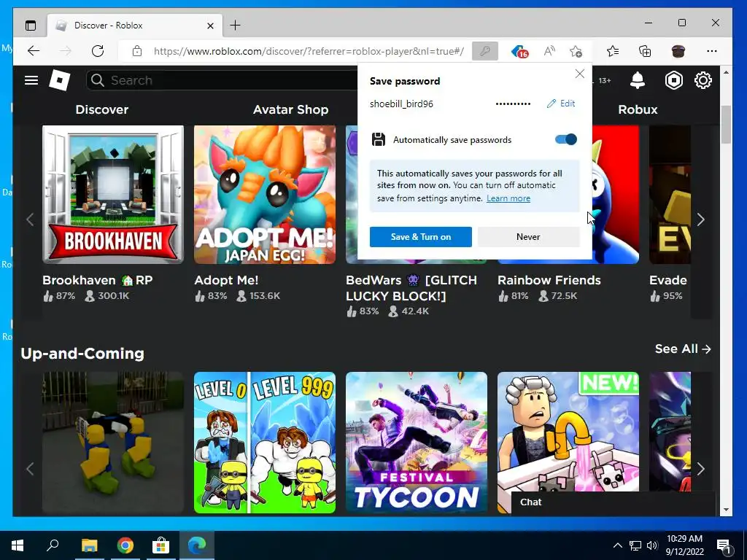Open the Festival Tycoon game thumbnail
Image resolution: width=747 pixels, height=560 pixels.
click(x=417, y=443)
